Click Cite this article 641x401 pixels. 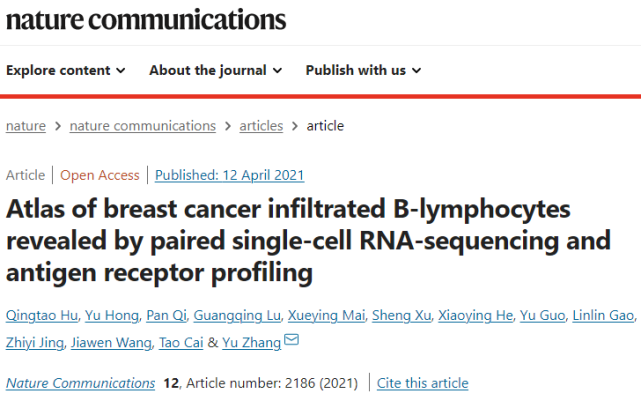pos(424,383)
